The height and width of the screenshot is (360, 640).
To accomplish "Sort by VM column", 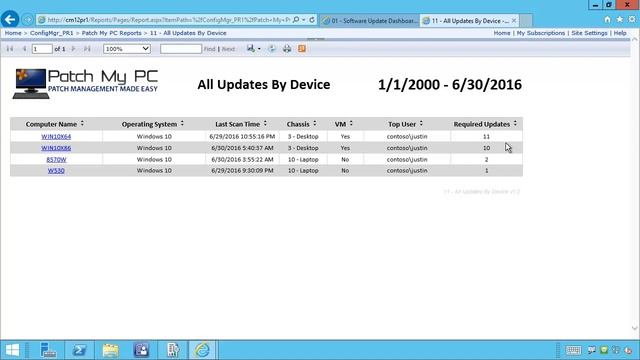I will pyautogui.click(x=351, y=123).
